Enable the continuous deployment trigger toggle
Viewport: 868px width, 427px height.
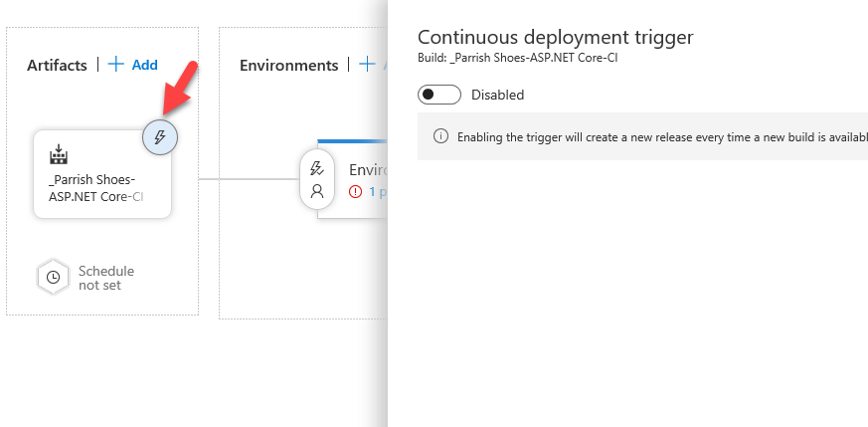(x=439, y=95)
